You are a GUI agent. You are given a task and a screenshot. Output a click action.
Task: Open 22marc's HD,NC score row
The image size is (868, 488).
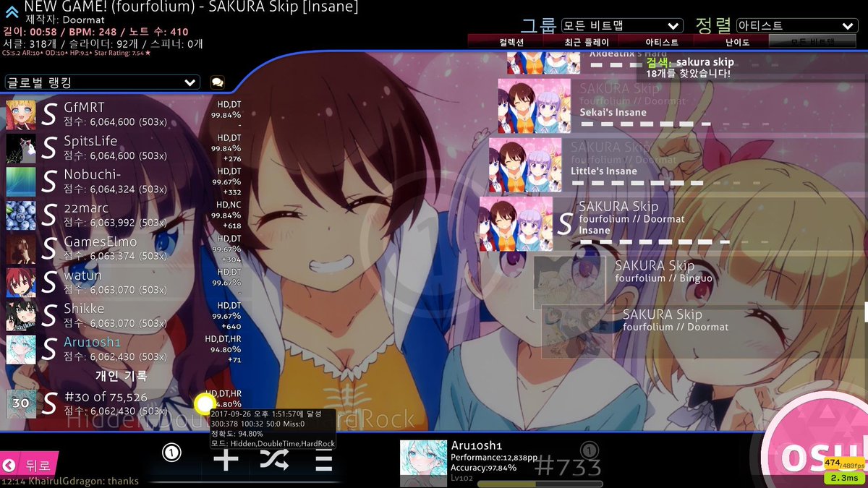tap(123, 215)
